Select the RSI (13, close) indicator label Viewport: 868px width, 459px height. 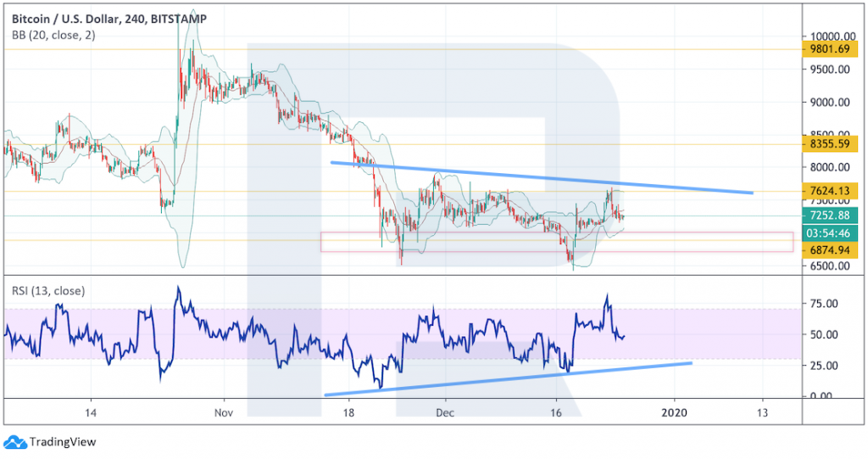point(48,290)
